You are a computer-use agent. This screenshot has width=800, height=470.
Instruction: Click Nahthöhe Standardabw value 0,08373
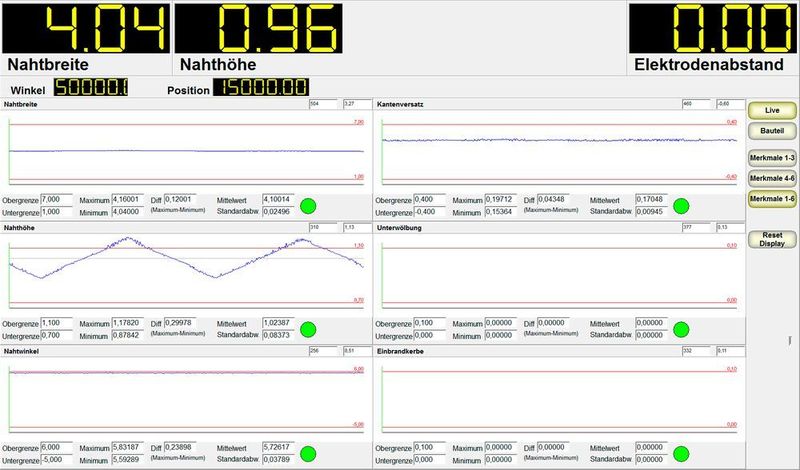pyautogui.click(x=278, y=335)
